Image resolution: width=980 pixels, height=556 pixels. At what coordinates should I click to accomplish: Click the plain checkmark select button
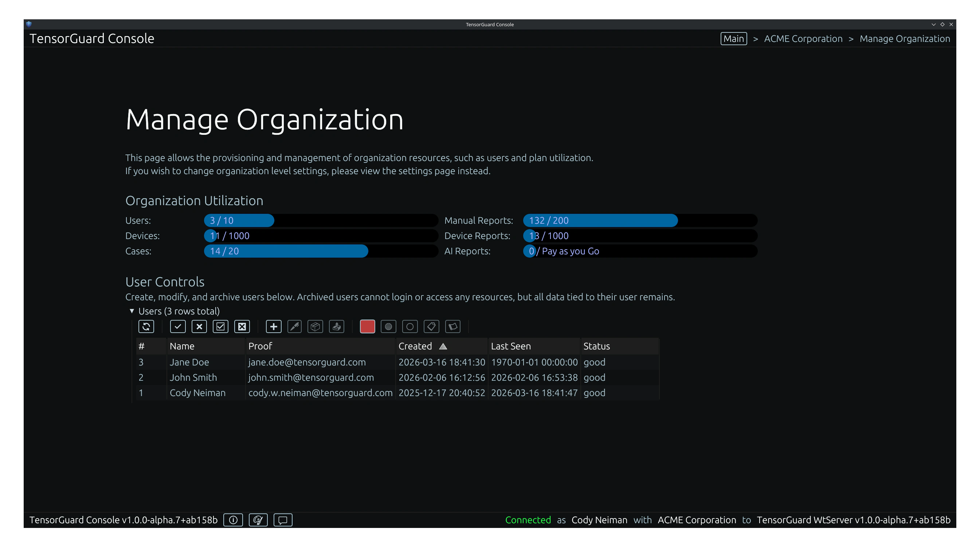(x=178, y=326)
